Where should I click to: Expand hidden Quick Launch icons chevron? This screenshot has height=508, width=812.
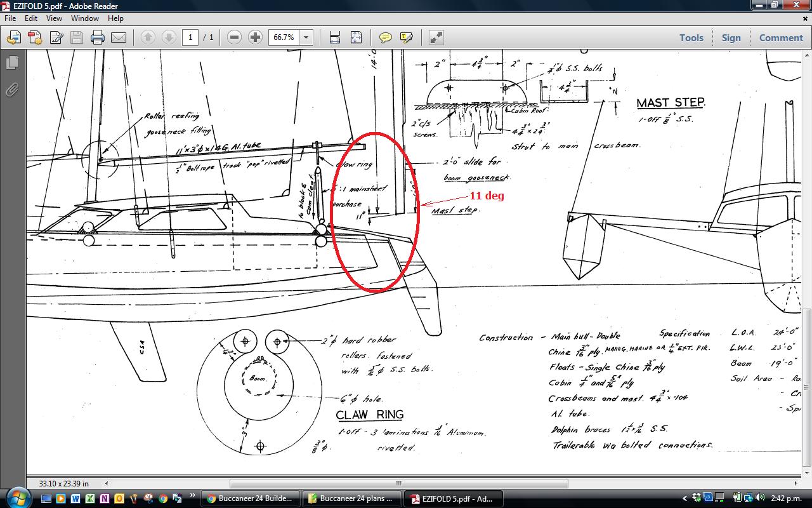[193, 496]
